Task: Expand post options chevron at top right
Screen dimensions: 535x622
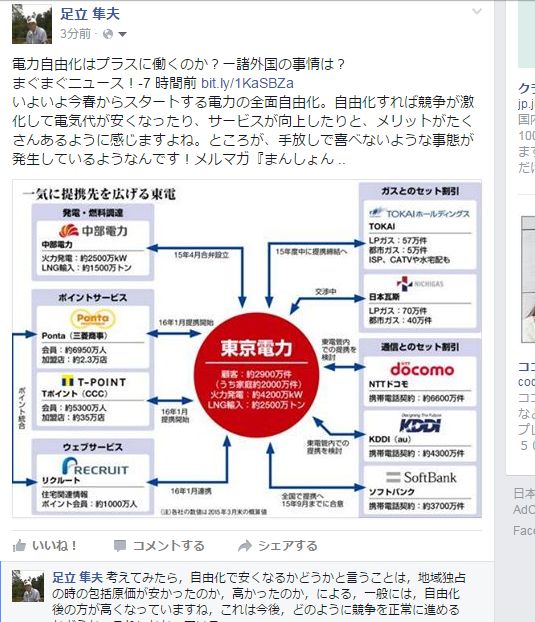Action: [x=477, y=11]
